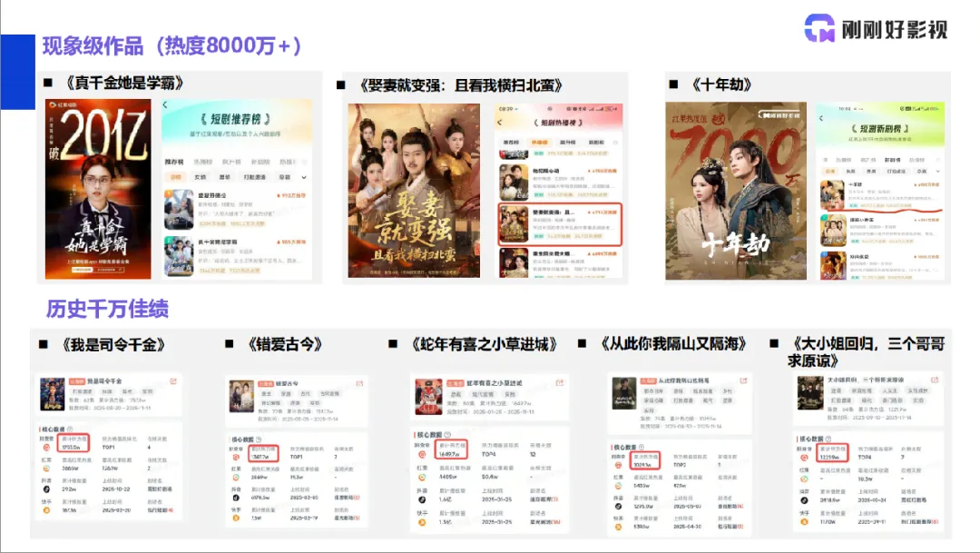Expand filter chevron in 短剧新剧榜 screen
Image resolution: width=980 pixels, height=553 pixels.
pyautogui.click(x=937, y=171)
